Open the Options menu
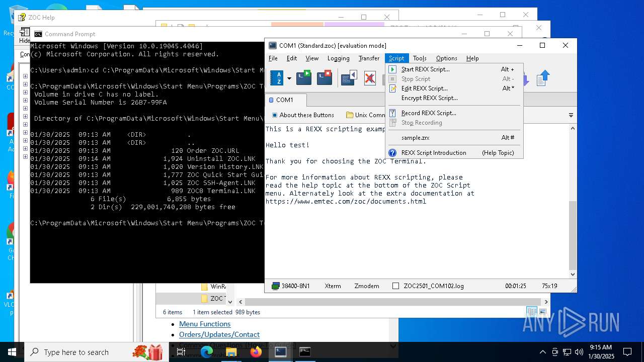644x362 pixels. (x=446, y=58)
